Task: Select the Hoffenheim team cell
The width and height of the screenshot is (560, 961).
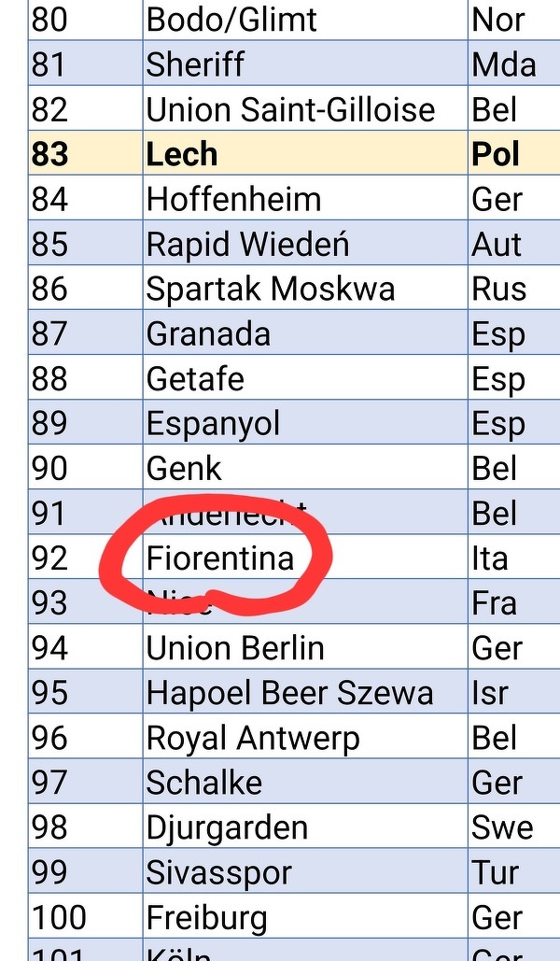Action: coord(233,199)
